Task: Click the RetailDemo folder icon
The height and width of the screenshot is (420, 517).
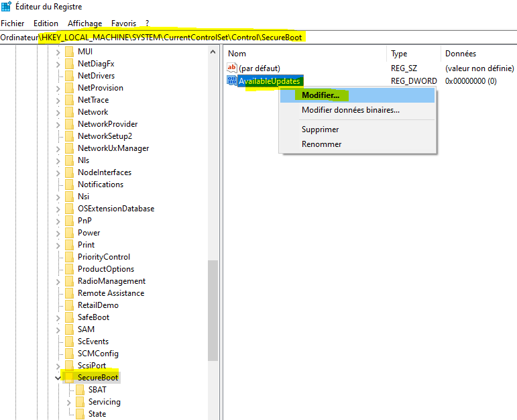Action: coord(69,305)
